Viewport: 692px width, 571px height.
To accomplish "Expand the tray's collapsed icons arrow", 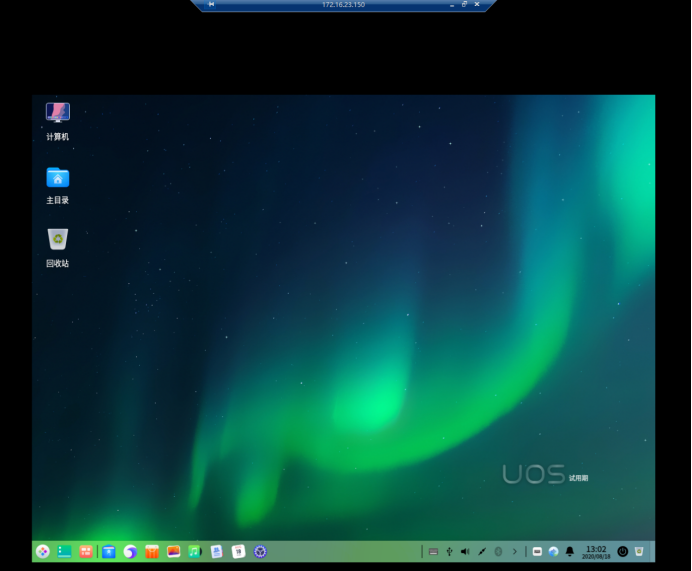I will (515, 552).
